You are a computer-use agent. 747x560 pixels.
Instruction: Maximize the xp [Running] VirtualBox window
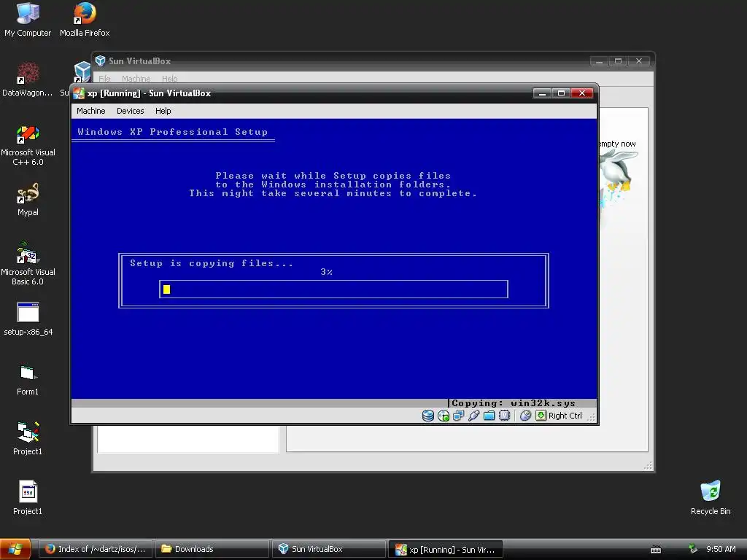(561, 93)
